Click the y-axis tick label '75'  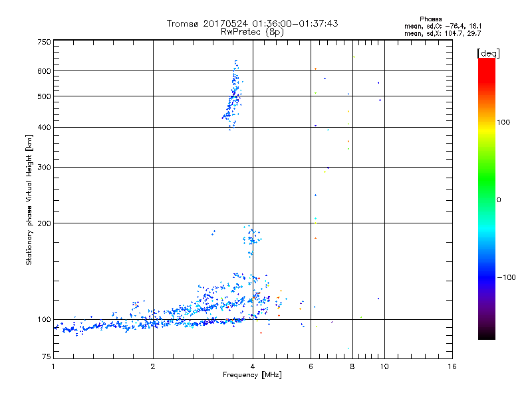(47, 356)
